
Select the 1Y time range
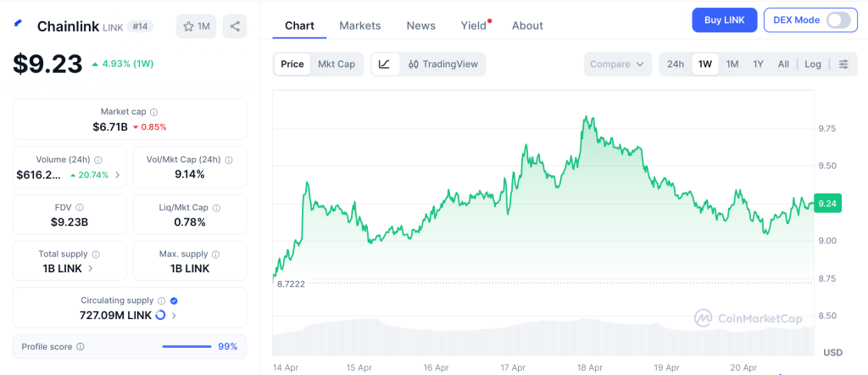(x=758, y=64)
